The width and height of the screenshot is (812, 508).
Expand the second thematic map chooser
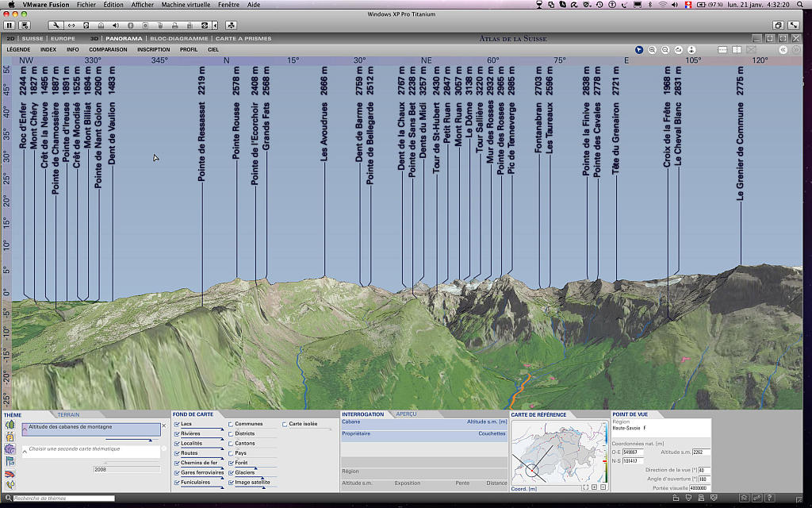click(25, 451)
